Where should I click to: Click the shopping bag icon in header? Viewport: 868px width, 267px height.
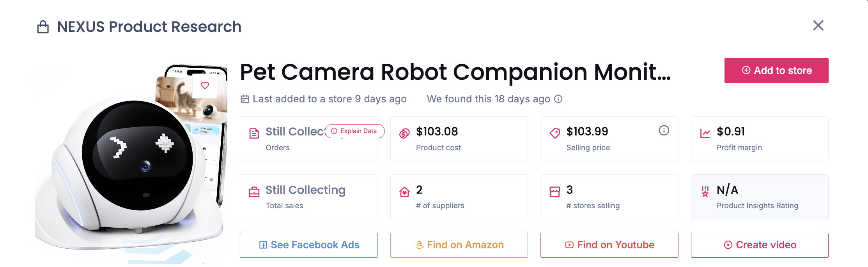[43, 27]
